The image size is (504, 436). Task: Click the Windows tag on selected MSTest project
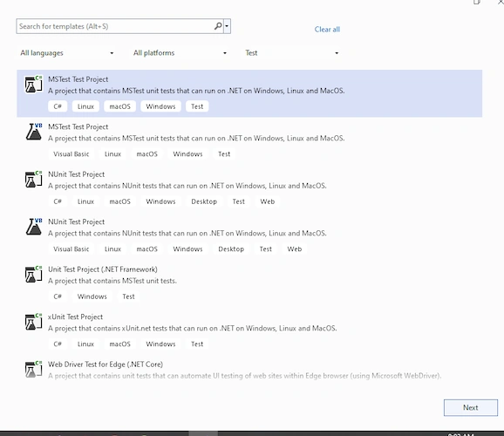(x=160, y=106)
